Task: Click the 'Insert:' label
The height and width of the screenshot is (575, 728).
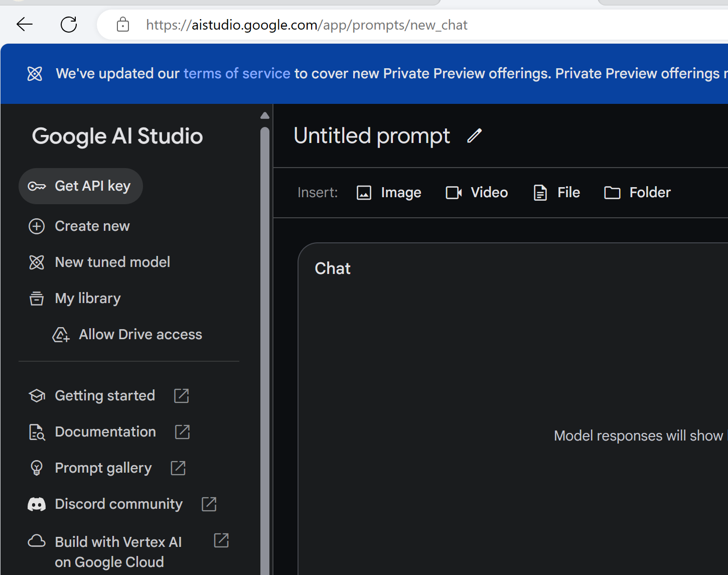Action: (x=318, y=193)
